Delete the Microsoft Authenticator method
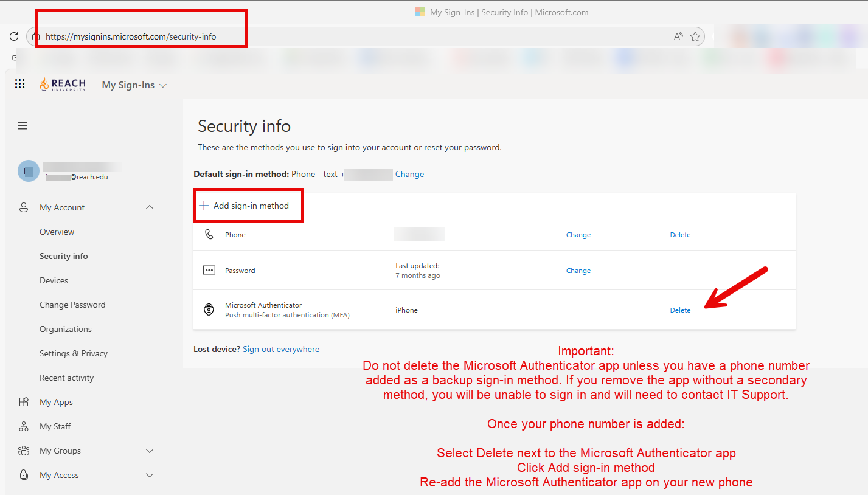This screenshot has height=495, width=868. (680, 310)
